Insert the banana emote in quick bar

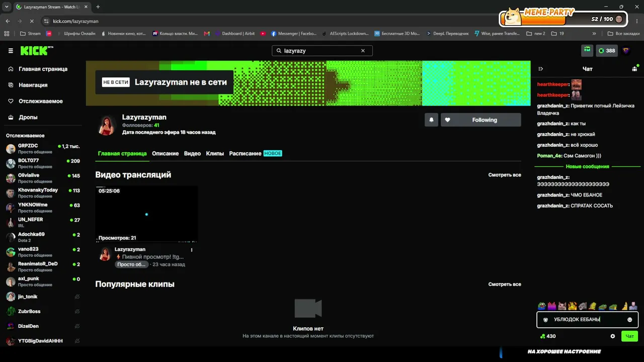(624, 306)
